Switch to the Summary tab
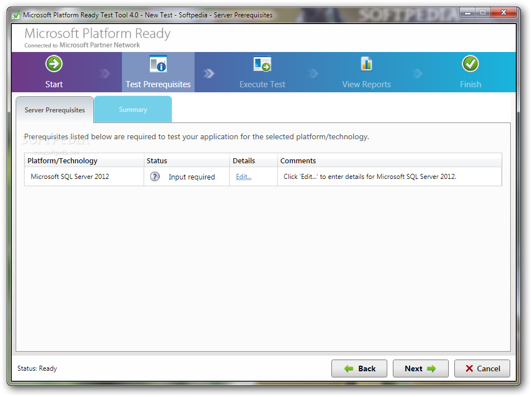The width and height of the screenshot is (532, 397). (x=133, y=110)
